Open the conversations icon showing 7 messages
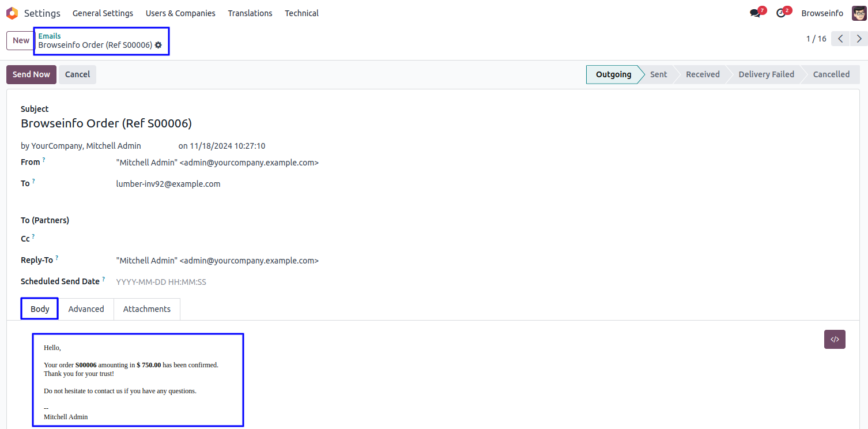868x429 pixels. [756, 13]
